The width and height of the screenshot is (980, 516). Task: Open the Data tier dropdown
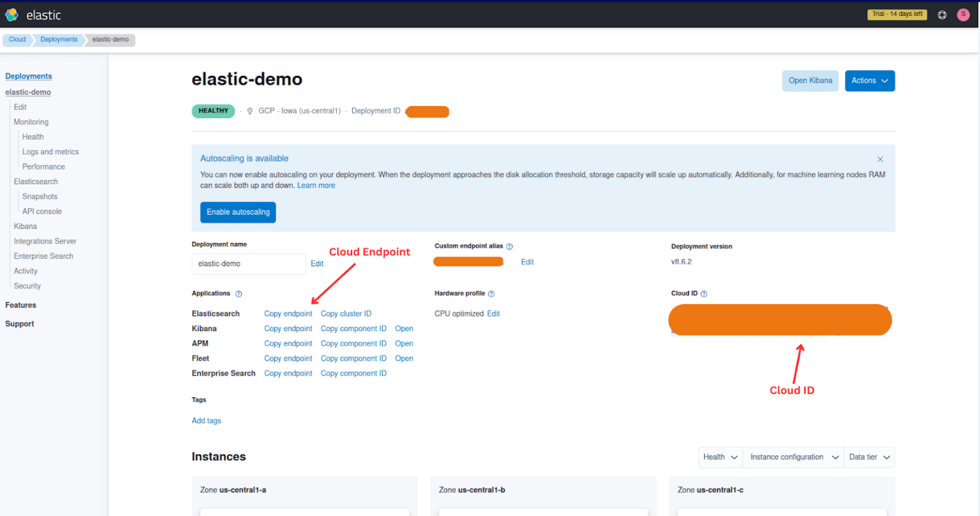tap(869, 457)
